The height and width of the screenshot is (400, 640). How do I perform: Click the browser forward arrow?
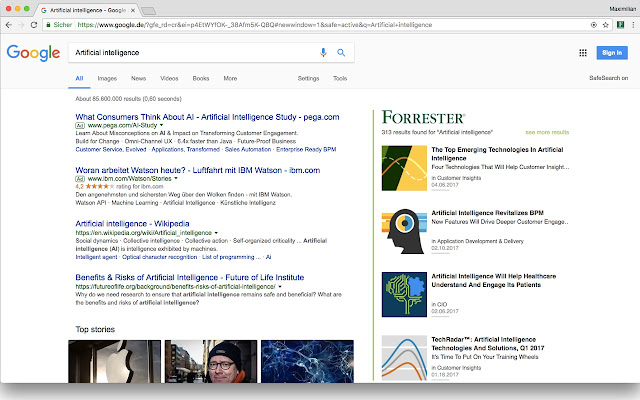tap(21, 25)
